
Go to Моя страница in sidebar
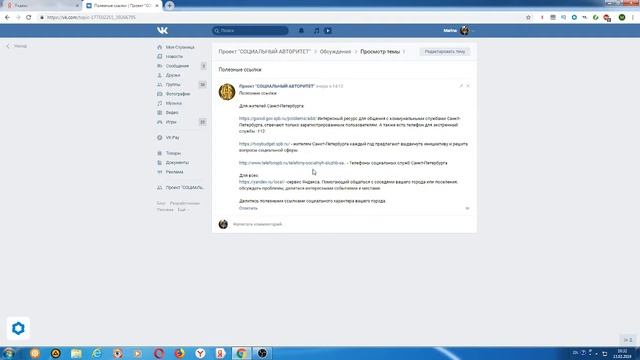click(x=180, y=47)
